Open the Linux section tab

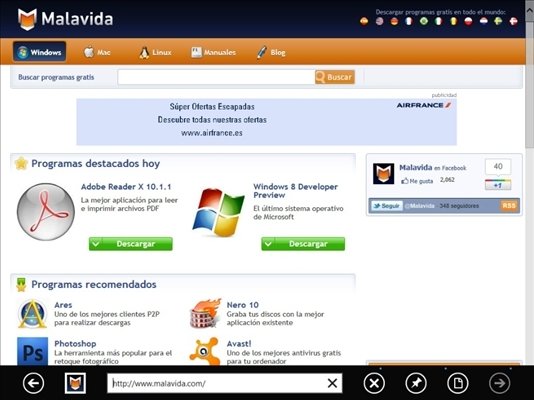coord(155,52)
